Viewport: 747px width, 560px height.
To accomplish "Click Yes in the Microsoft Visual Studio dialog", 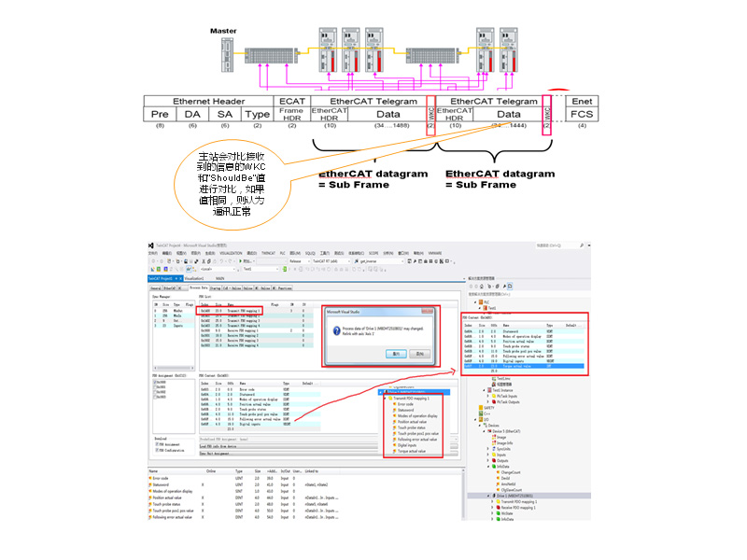I will (x=396, y=354).
